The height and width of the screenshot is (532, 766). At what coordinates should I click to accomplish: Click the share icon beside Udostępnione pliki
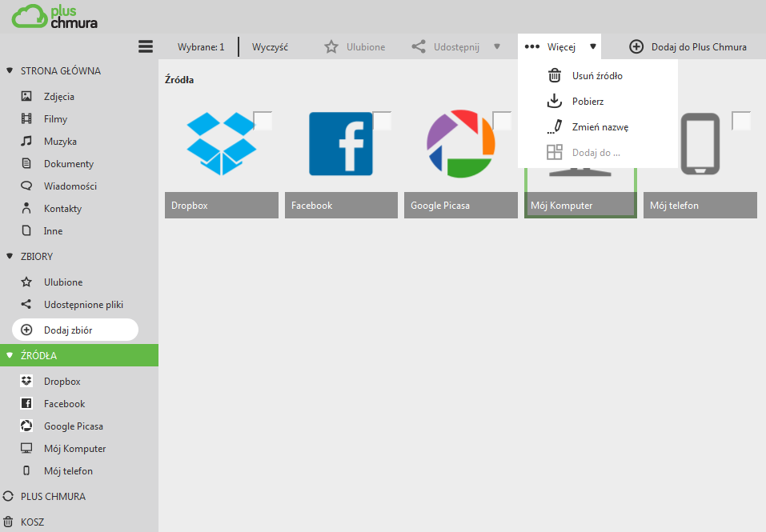point(26,304)
